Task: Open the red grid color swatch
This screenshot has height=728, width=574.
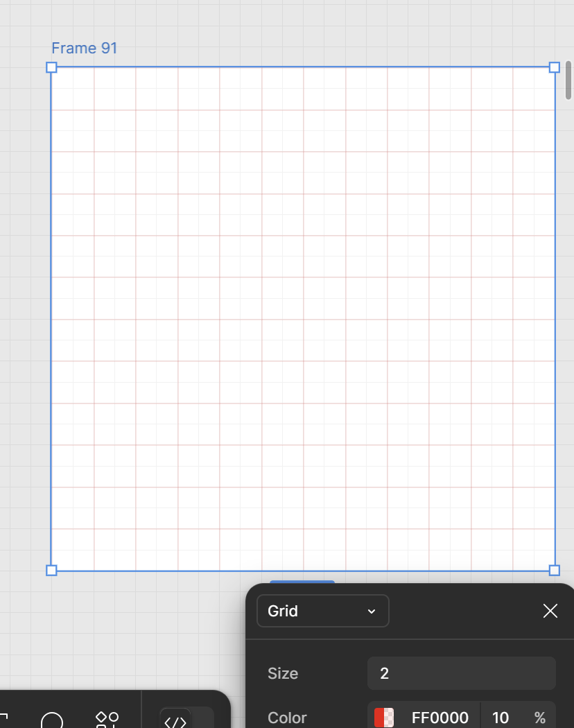Action: coord(384,718)
